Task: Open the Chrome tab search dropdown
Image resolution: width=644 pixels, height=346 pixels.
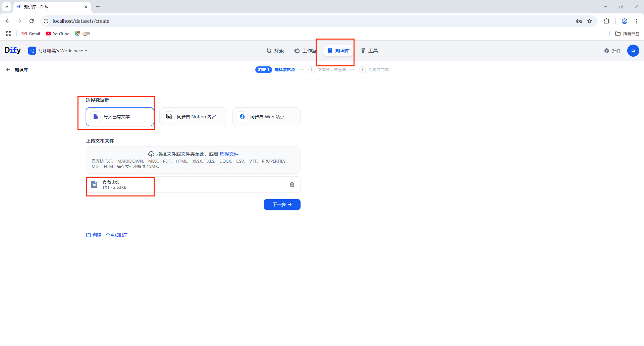Action: pyautogui.click(x=7, y=7)
